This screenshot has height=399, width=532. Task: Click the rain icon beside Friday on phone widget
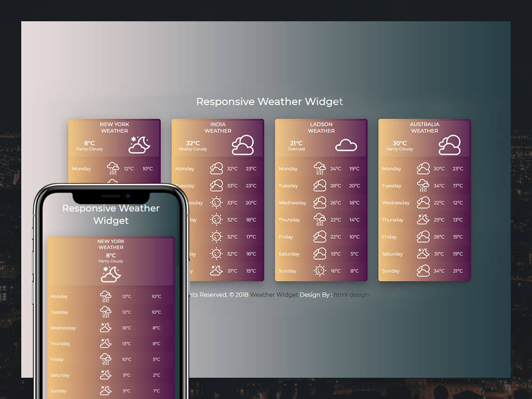[105, 359]
